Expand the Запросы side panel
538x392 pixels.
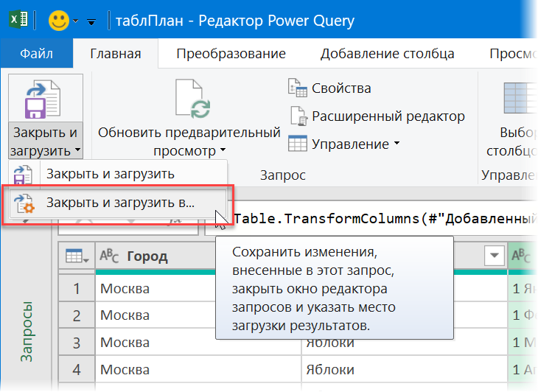[x=26, y=332]
